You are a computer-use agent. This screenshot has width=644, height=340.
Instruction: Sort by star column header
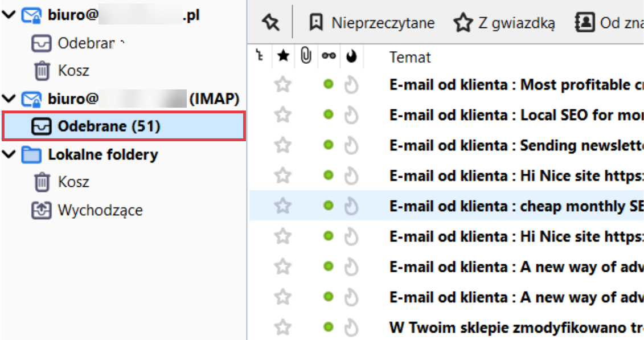[x=282, y=56]
